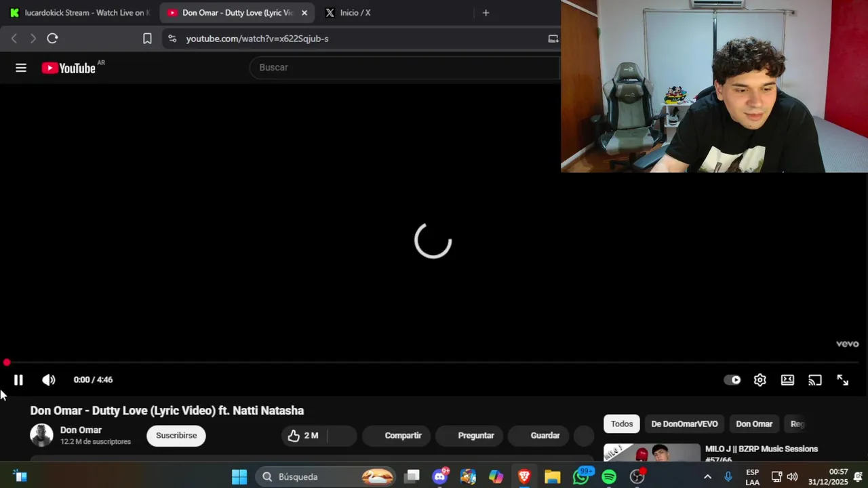Image resolution: width=868 pixels, height=488 pixels.
Task: Open Spotify from the taskbar
Action: click(x=609, y=477)
